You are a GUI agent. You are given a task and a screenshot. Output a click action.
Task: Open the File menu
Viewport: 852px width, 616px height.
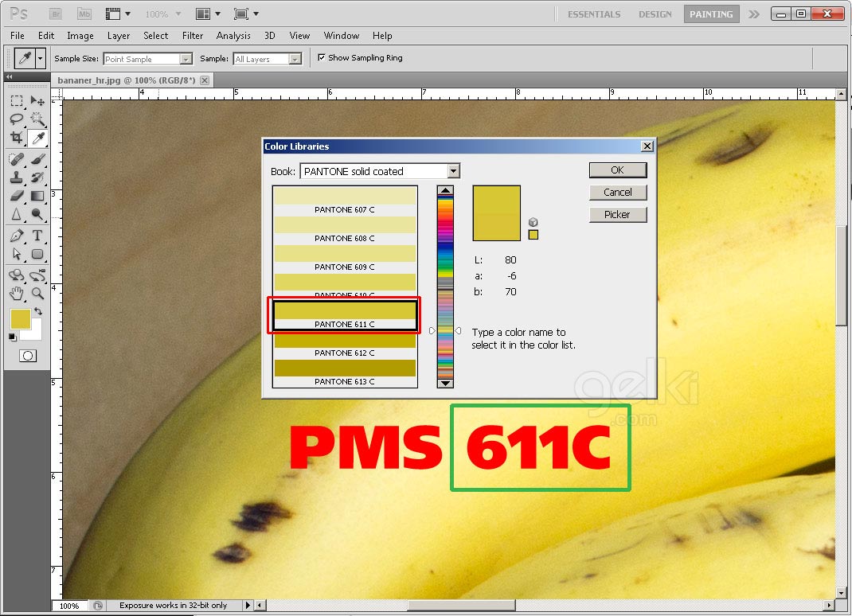(x=18, y=36)
